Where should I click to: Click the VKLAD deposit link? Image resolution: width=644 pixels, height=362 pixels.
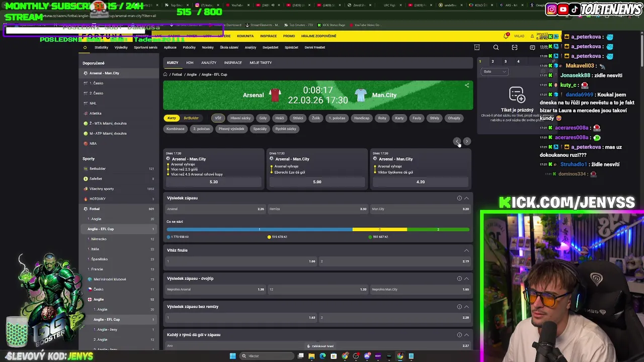point(519,36)
